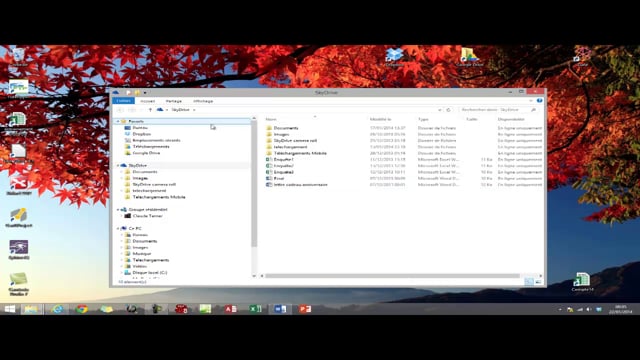The width and height of the screenshot is (640, 360).
Task: Open the Google Drive shortcut on the desktop
Action: click(469, 57)
